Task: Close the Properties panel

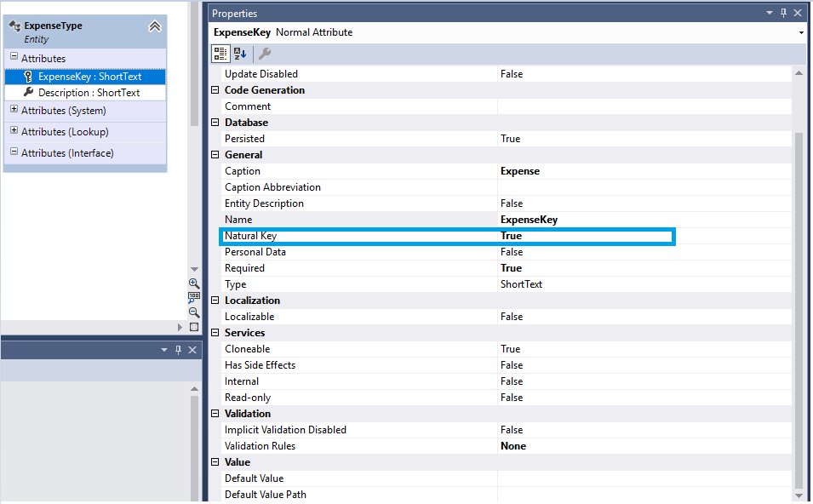Action: pos(798,13)
